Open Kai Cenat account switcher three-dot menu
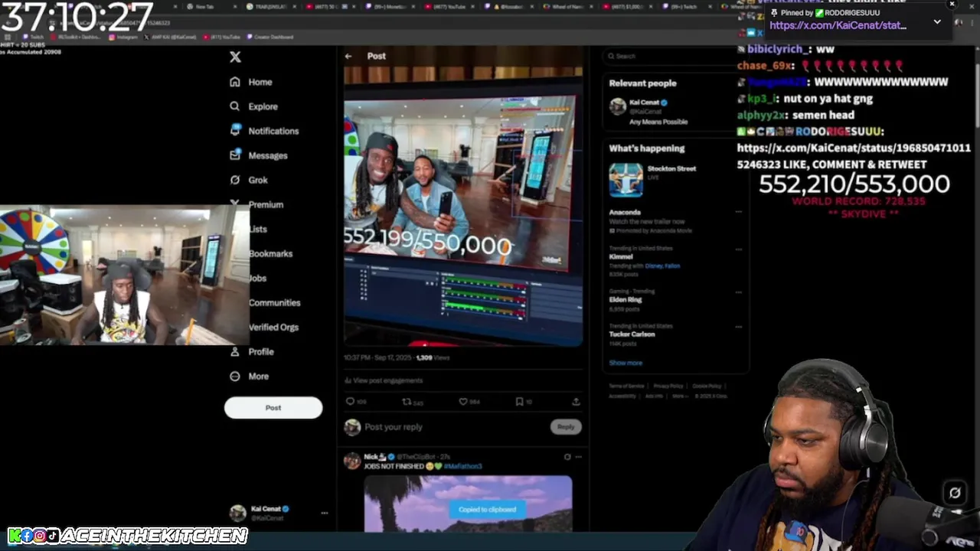This screenshot has height=551, width=980. (x=325, y=513)
